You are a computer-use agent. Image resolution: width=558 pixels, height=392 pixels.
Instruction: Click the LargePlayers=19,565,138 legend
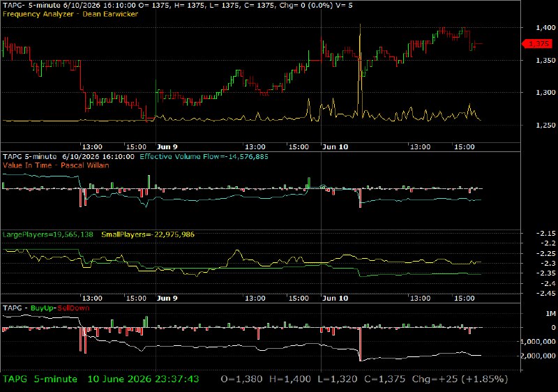tap(47, 235)
